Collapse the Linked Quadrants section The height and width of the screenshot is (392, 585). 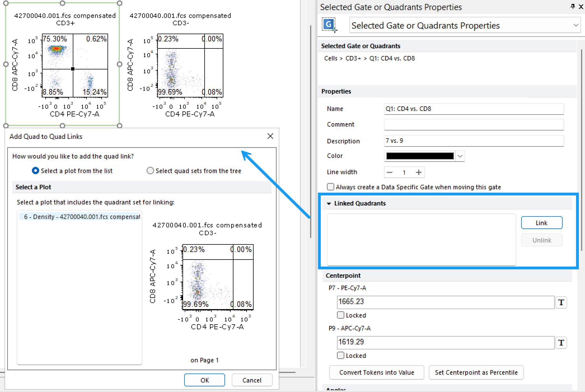329,204
